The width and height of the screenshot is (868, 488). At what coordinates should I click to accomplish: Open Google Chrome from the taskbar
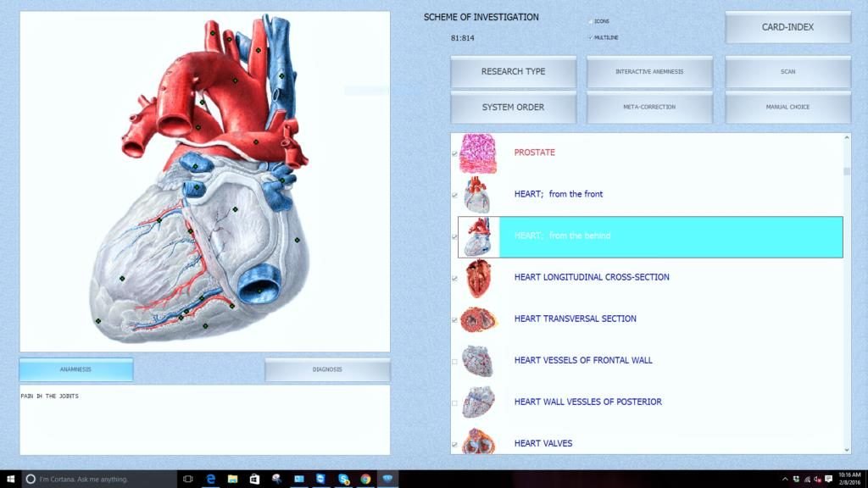365,479
